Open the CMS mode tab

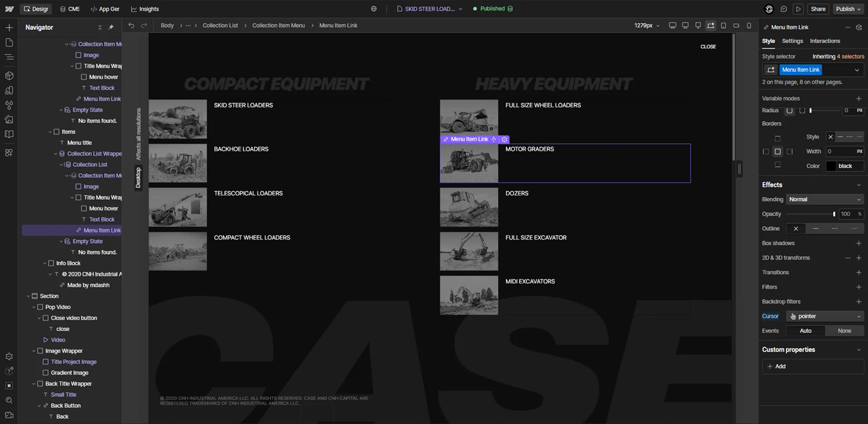click(70, 9)
